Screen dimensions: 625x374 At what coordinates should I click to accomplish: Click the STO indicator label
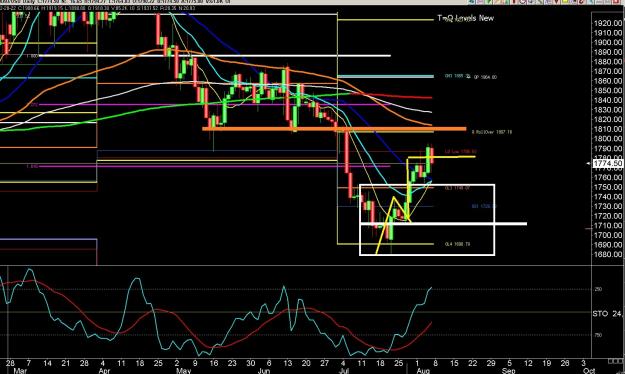[x=600, y=314]
